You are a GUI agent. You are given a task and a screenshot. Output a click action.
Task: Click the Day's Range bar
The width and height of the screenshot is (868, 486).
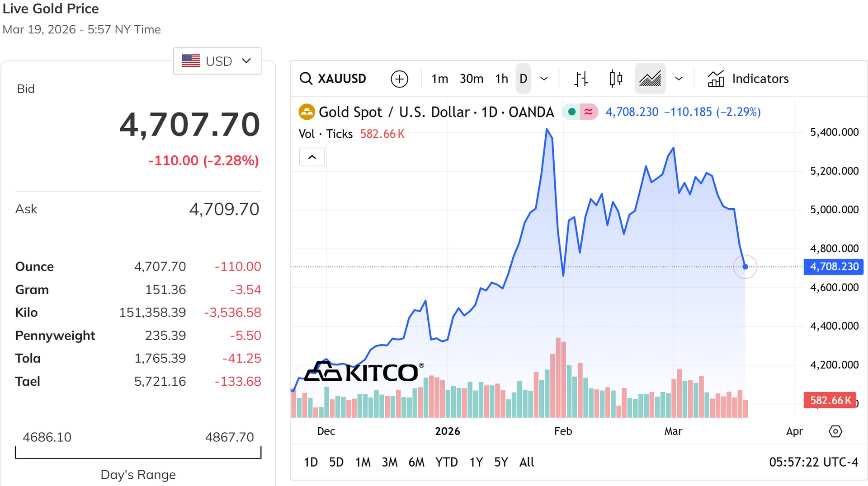(x=138, y=453)
